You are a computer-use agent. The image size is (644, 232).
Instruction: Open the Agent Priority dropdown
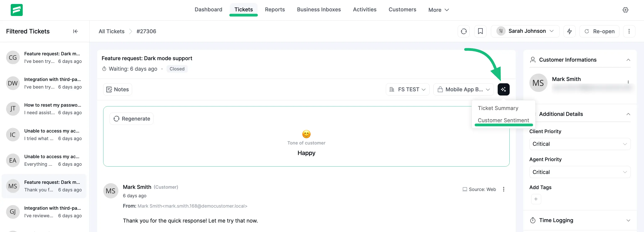coord(579,172)
